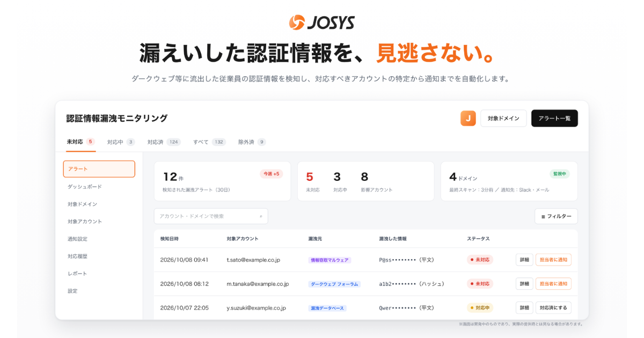Screen dimensions: 644x338
Task: Click account y.suzuki@example.co.jp
Action: click(x=256, y=308)
